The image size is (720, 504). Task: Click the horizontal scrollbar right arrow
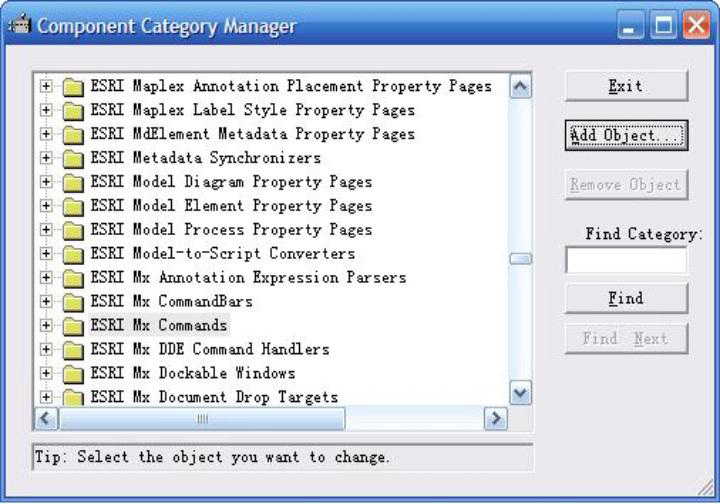click(x=496, y=418)
